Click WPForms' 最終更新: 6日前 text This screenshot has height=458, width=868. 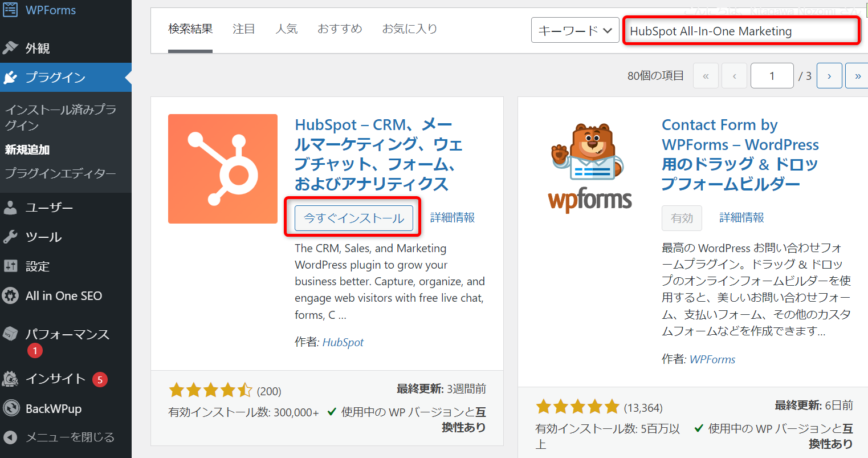coord(814,406)
